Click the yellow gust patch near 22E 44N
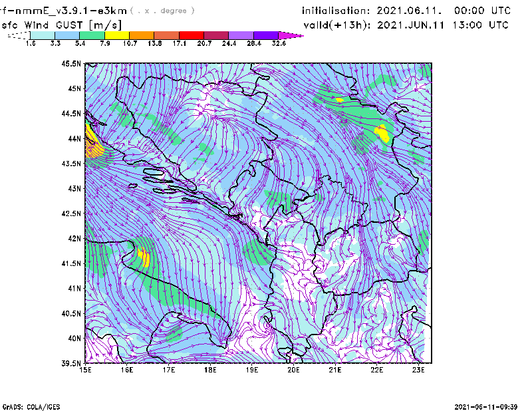Image resolution: width=532 pixels, height=411 pixels. [x=382, y=134]
